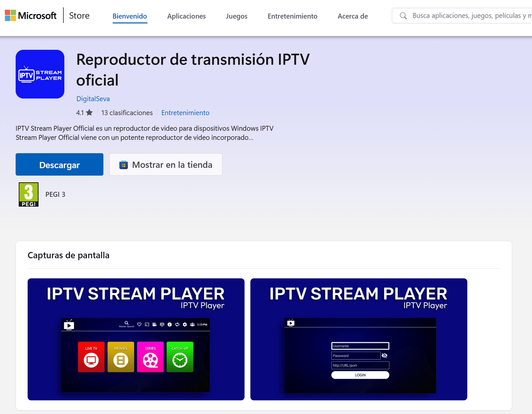532x414 pixels.
Task: Click the video camera recordings icon
Action: coord(154,324)
